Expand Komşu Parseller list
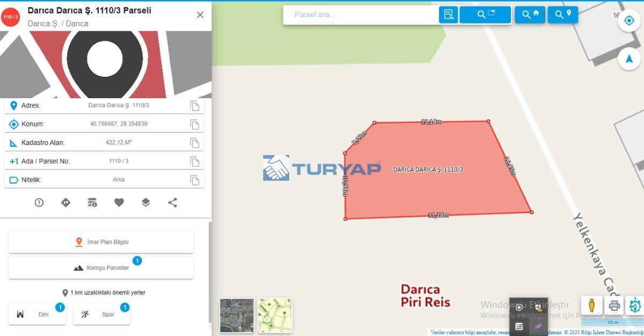Viewport: 644px width, 336px height. 101,268
